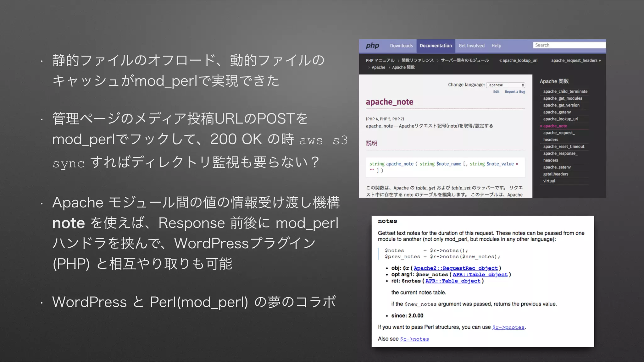Focus the Search input field
This screenshot has width=644, height=362.
[x=569, y=45]
